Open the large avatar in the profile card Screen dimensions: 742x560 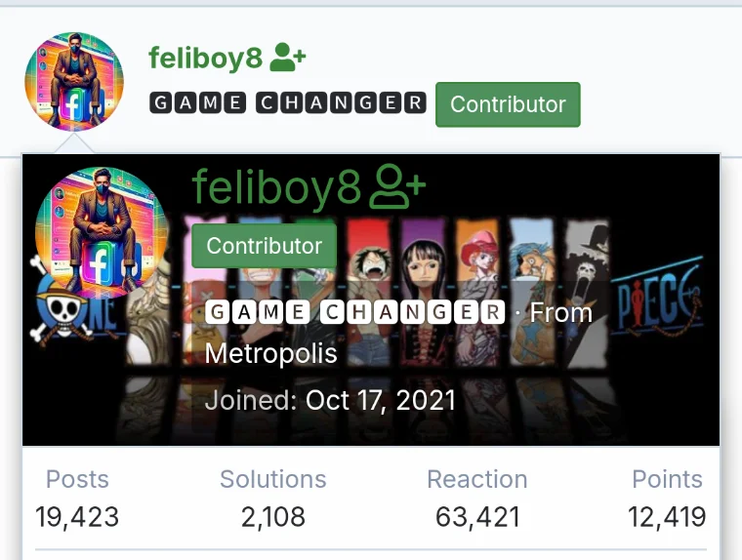pyautogui.click(x=102, y=233)
